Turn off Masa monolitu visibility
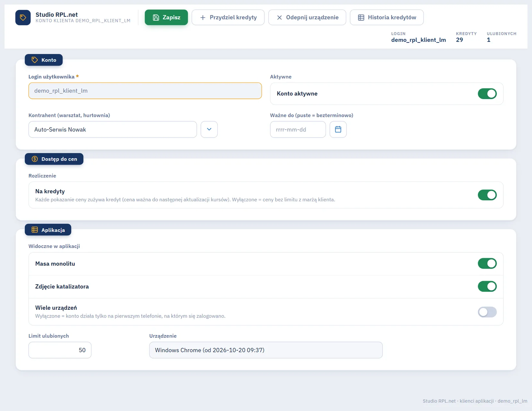The image size is (532, 411). click(487, 263)
